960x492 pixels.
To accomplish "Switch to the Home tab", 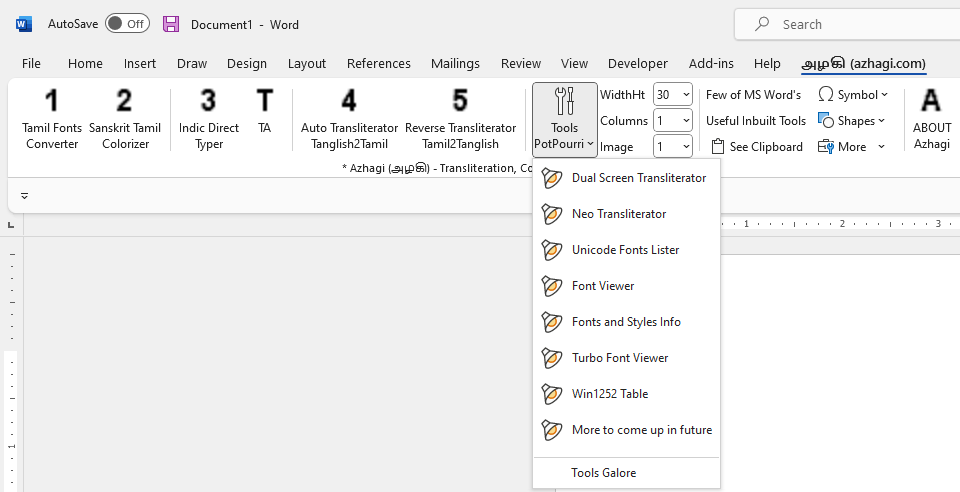I will [85, 64].
